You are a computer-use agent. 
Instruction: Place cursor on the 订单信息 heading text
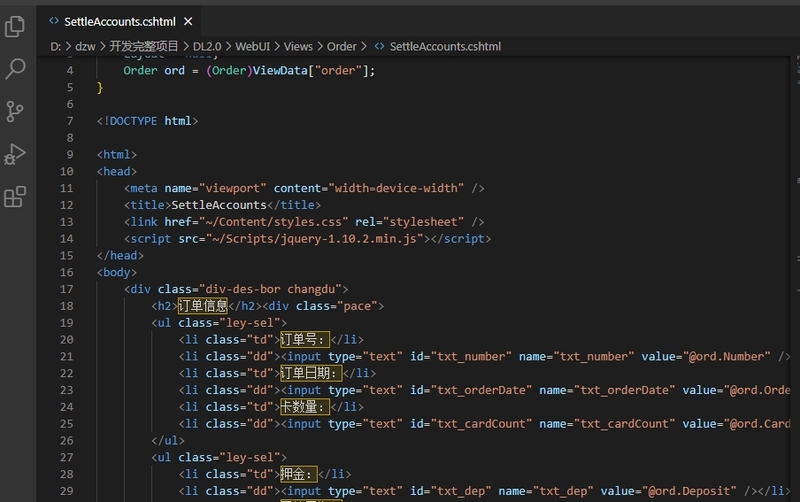(x=203, y=306)
